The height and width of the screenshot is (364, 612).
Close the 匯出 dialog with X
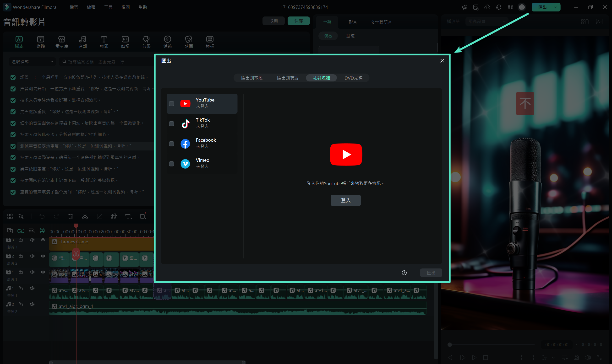(442, 61)
